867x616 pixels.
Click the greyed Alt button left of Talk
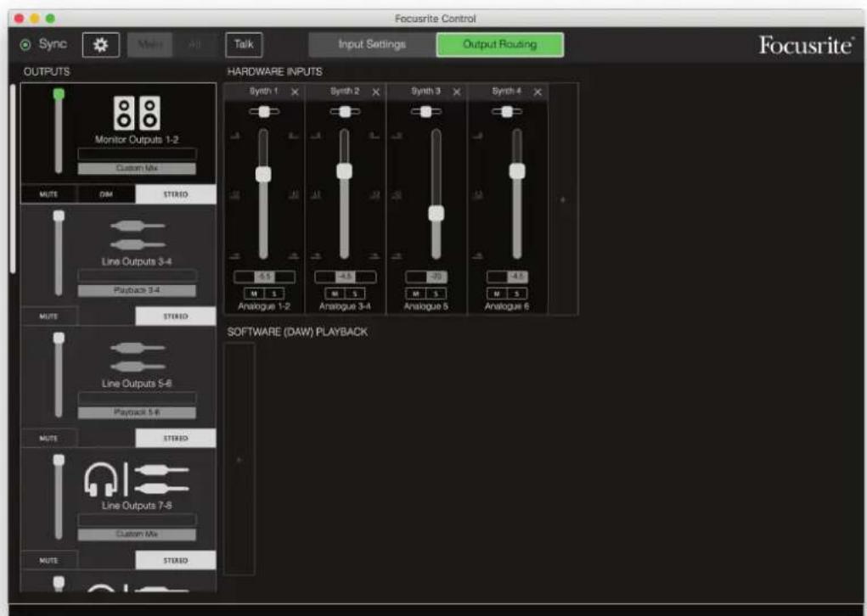click(x=194, y=45)
